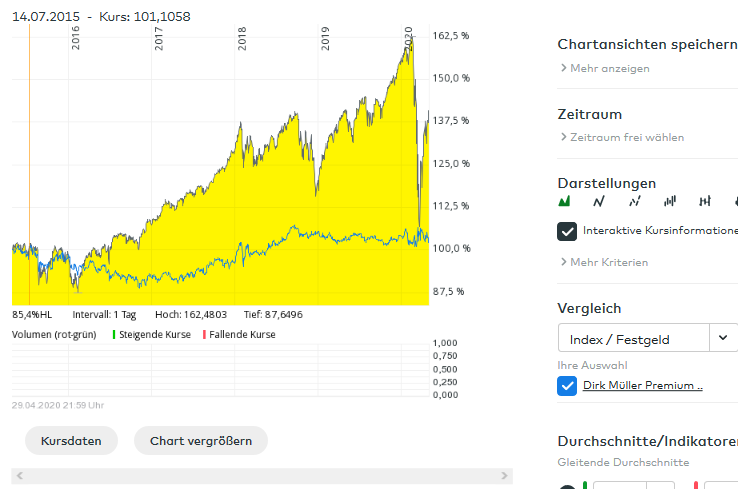This screenshot has height=489, width=738.
Task: Select the fourth chart style icon under Darstellungen
Action: (x=670, y=202)
